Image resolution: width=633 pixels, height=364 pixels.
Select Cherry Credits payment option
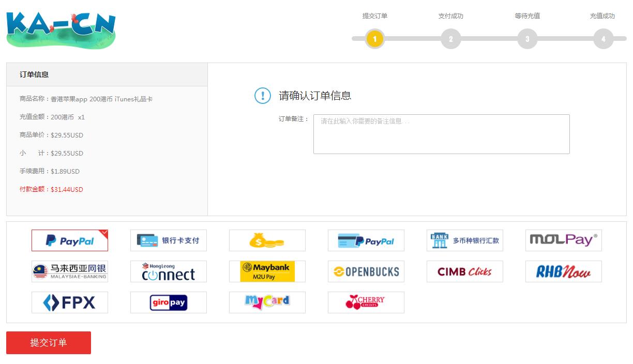366,302
